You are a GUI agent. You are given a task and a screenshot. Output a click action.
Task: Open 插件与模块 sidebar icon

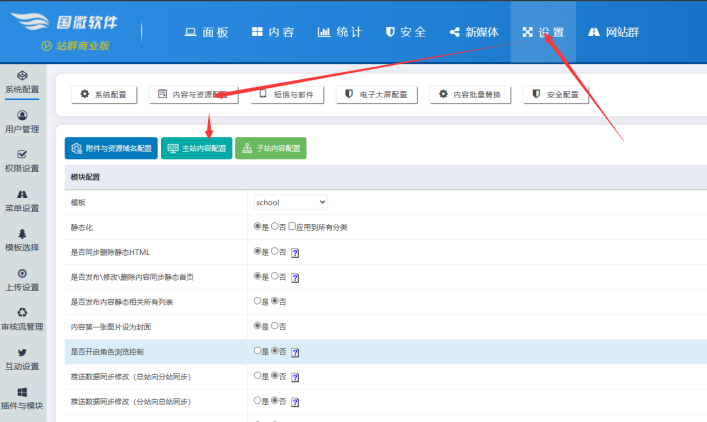(x=22, y=397)
